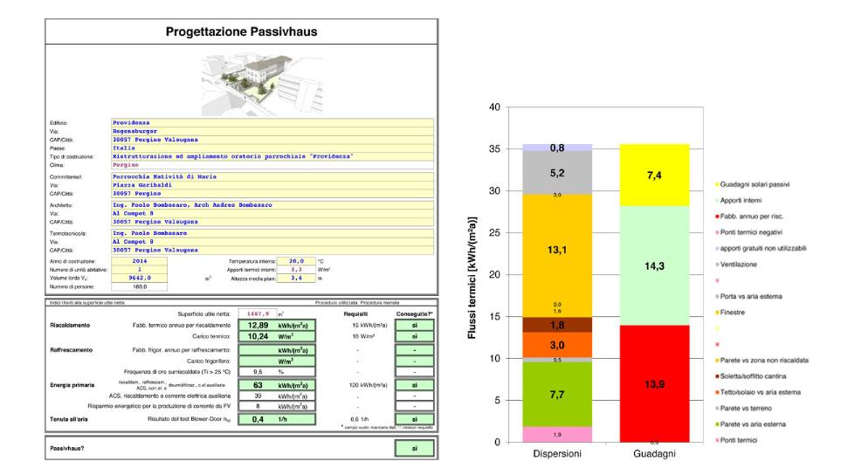
Task: Click the brown '1,8' cellar slab segment
Action: 557,325
